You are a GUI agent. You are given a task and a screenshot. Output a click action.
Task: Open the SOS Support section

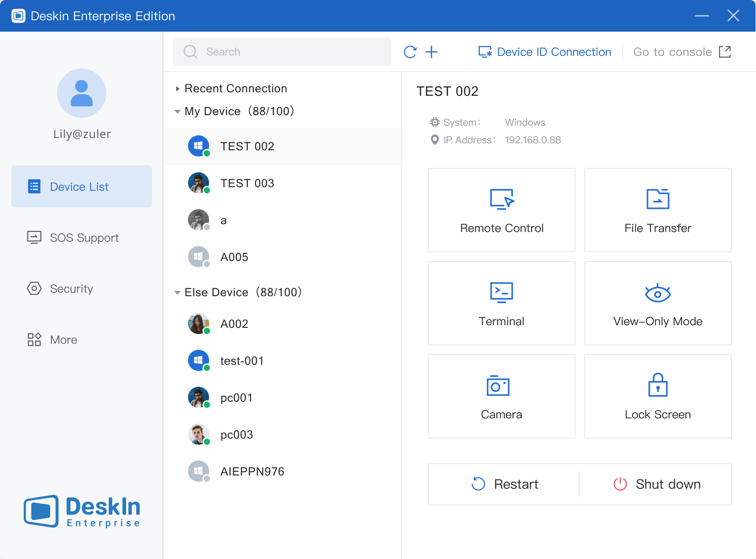click(x=82, y=237)
